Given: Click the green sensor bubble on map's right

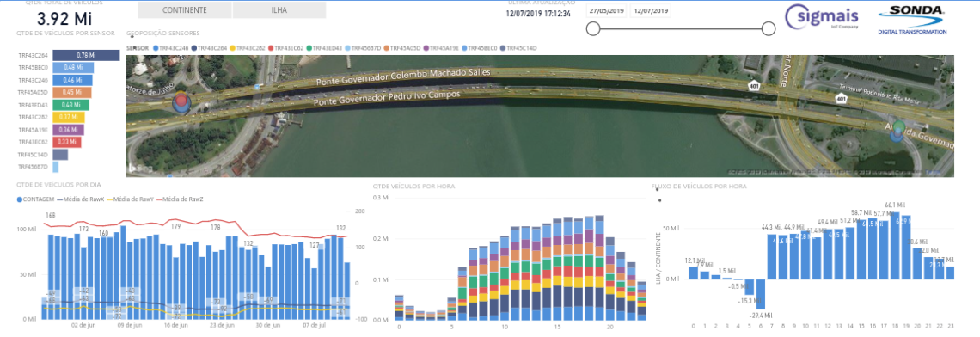Looking at the screenshot, I should coord(898,127).
